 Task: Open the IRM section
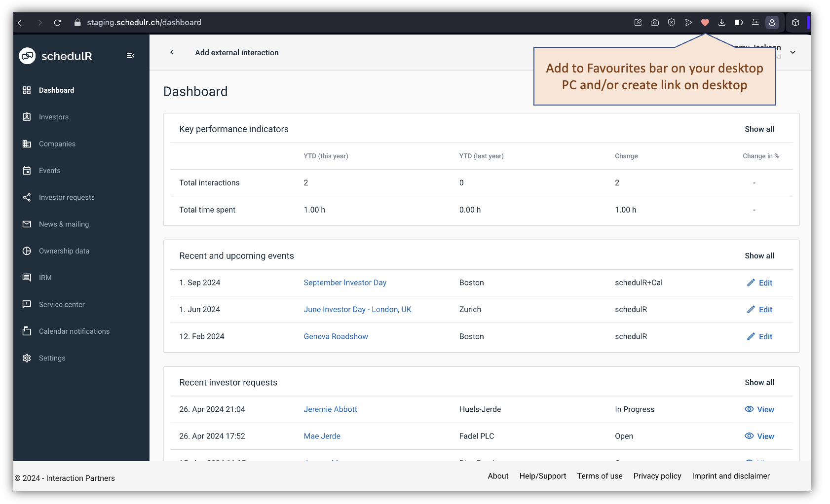pyautogui.click(x=45, y=277)
